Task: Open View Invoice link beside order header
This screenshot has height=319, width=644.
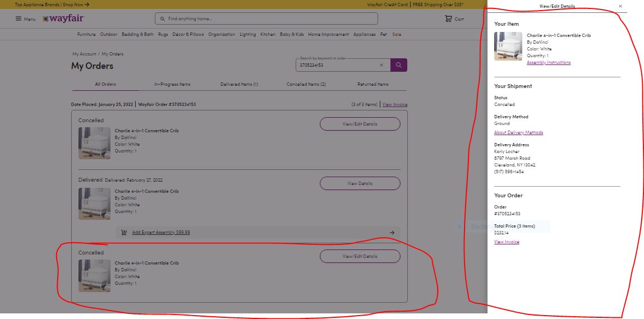Action: click(x=395, y=104)
